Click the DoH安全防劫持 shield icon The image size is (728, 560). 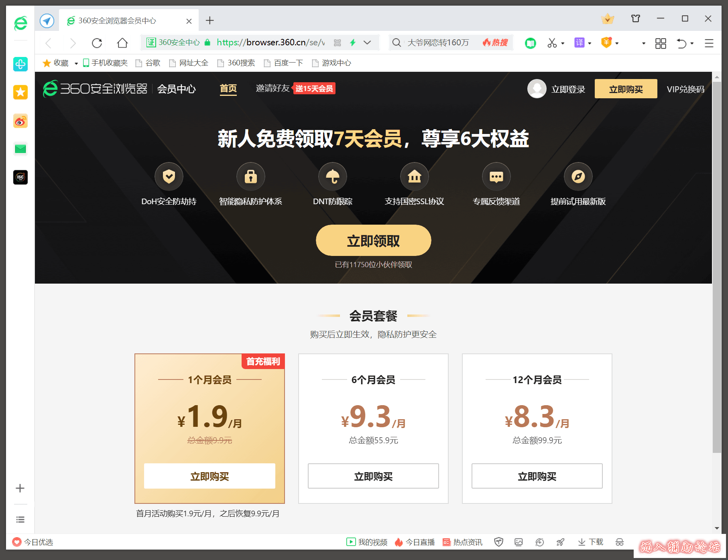pyautogui.click(x=169, y=177)
